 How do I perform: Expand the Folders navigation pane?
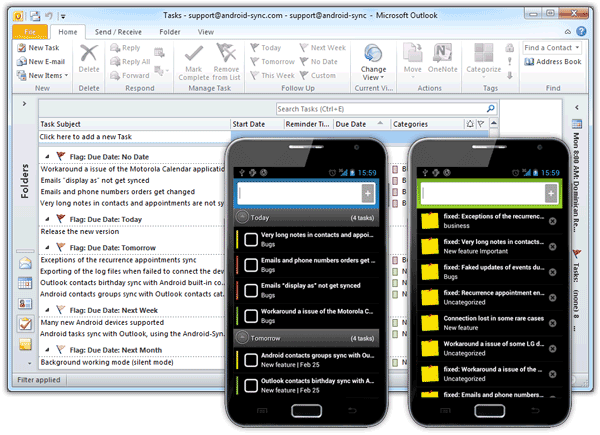click(x=24, y=103)
